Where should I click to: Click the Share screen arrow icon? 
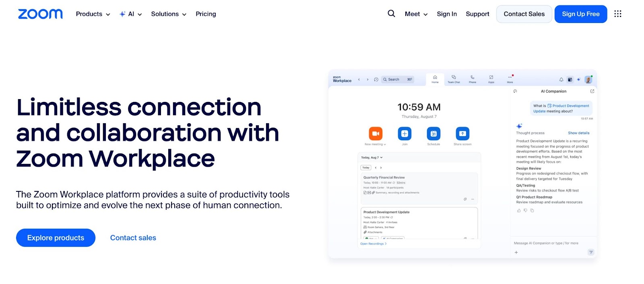tap(462, 133)
